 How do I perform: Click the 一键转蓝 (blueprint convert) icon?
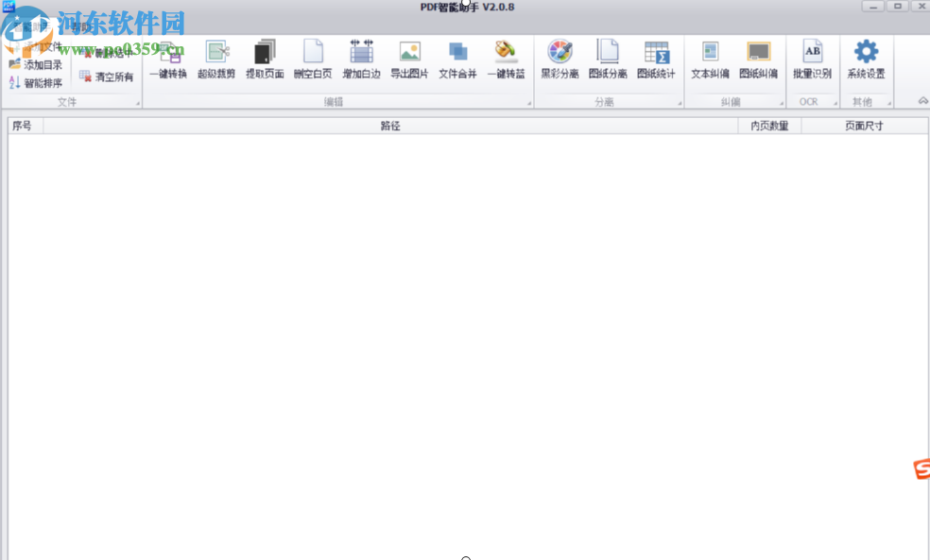click(x=506, y=59)
